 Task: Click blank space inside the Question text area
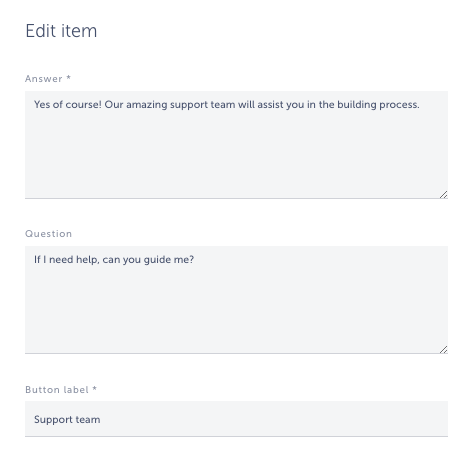click(236, 310)
